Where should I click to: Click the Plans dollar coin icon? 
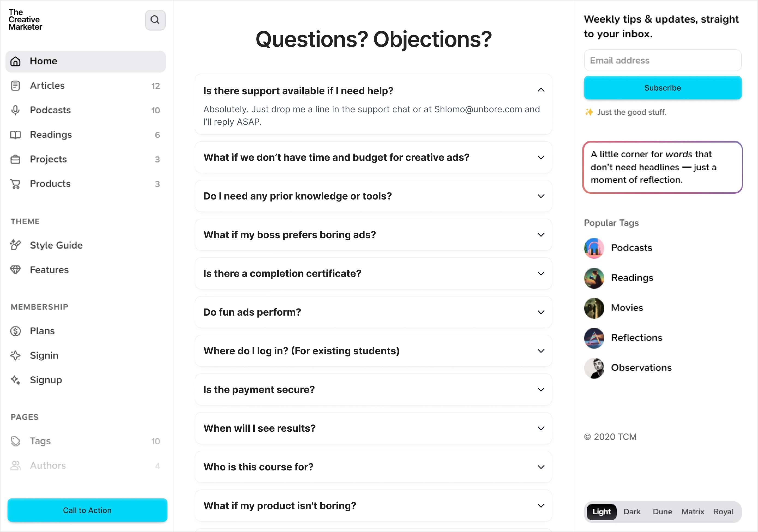[x=16, y=331]
